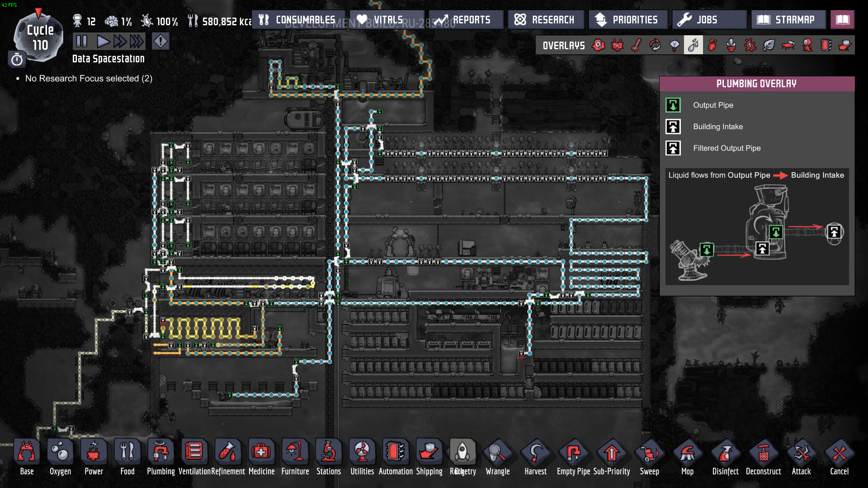This screenshot has width=868, height=488.
Task: Open the Oxygen overlay
Action: click(599, 45)
